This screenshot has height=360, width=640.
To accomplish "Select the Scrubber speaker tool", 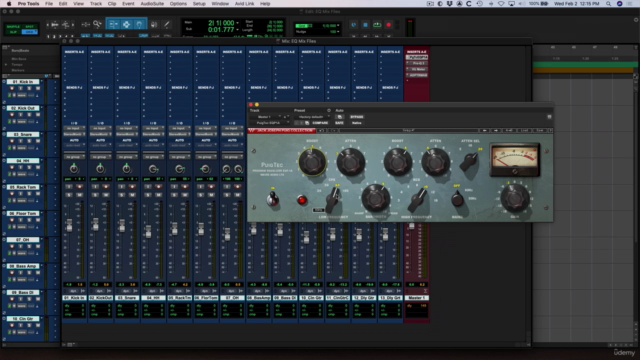I will point(154,24).
